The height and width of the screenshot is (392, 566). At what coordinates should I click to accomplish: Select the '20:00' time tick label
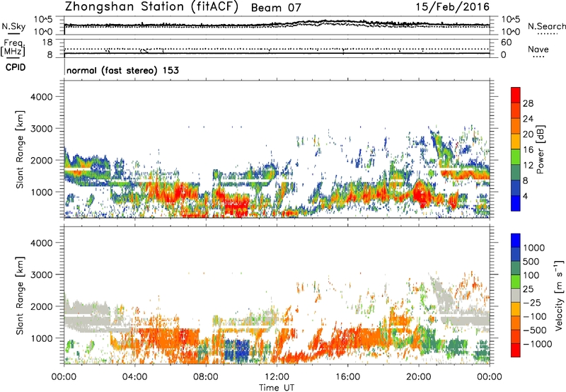coord(418,377)
